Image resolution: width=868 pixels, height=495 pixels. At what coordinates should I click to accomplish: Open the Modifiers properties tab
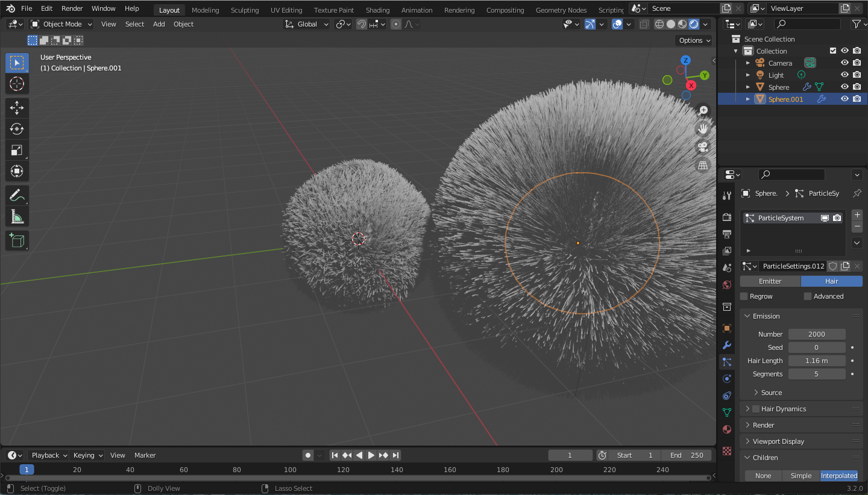(x=727, y=345)
